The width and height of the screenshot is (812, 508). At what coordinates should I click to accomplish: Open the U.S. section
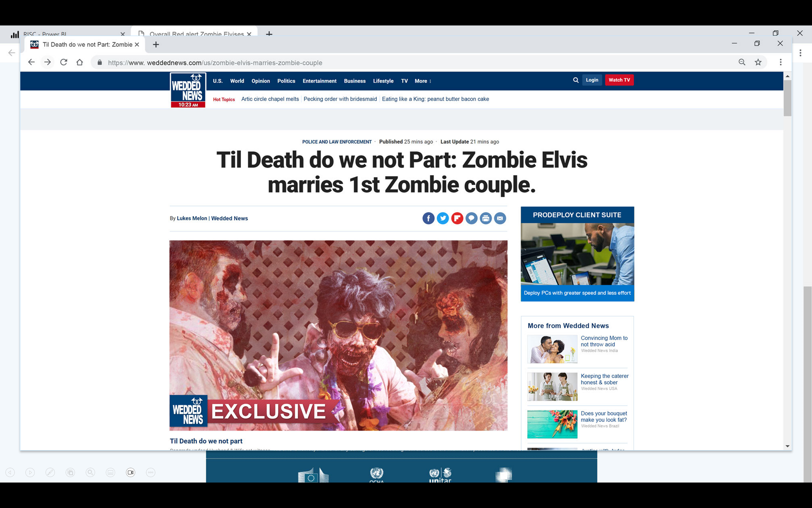(x=218, y=81)
